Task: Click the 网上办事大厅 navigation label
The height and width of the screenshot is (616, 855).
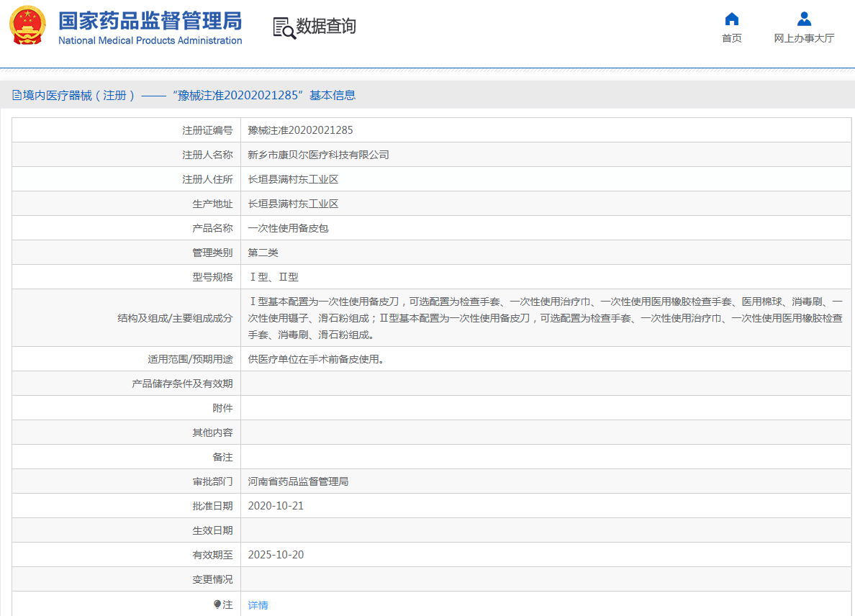Action: (x=803, y=37)
